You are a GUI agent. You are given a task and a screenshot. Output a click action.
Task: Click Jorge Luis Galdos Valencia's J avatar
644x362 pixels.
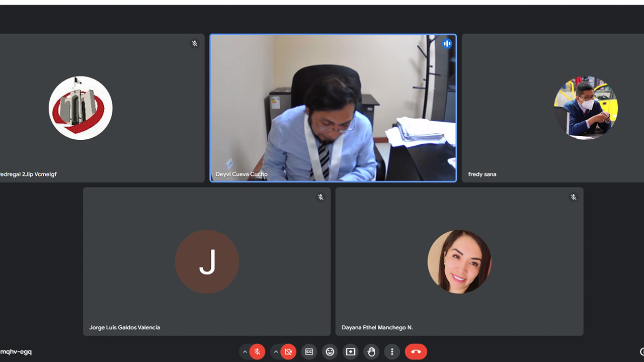[x=207, y=261]
